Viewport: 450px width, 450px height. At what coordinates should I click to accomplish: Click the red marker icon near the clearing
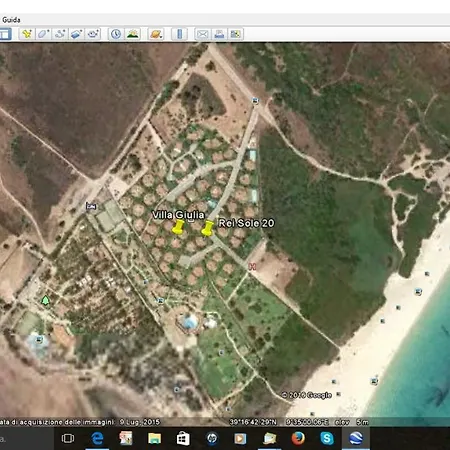[253, 266]
